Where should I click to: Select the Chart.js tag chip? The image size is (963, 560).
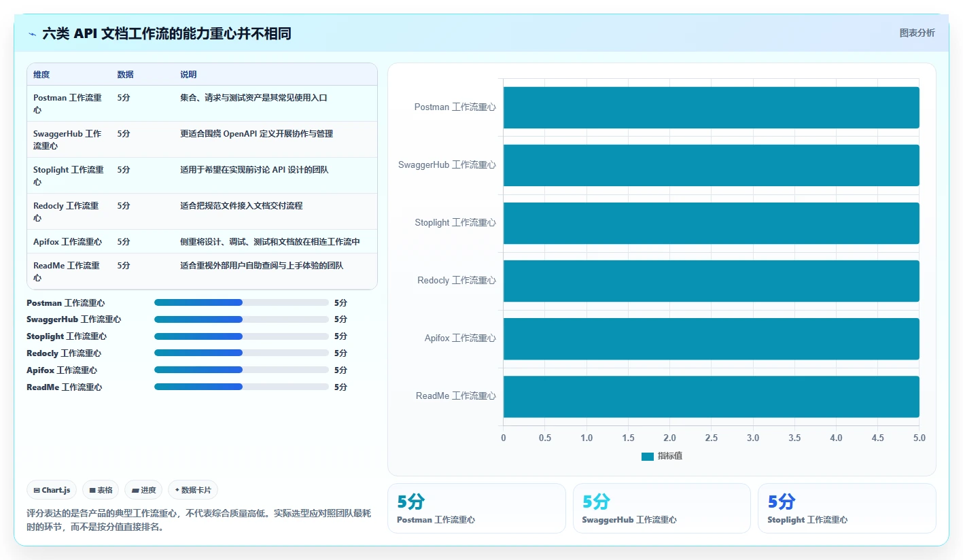click(x=52, y=490)
